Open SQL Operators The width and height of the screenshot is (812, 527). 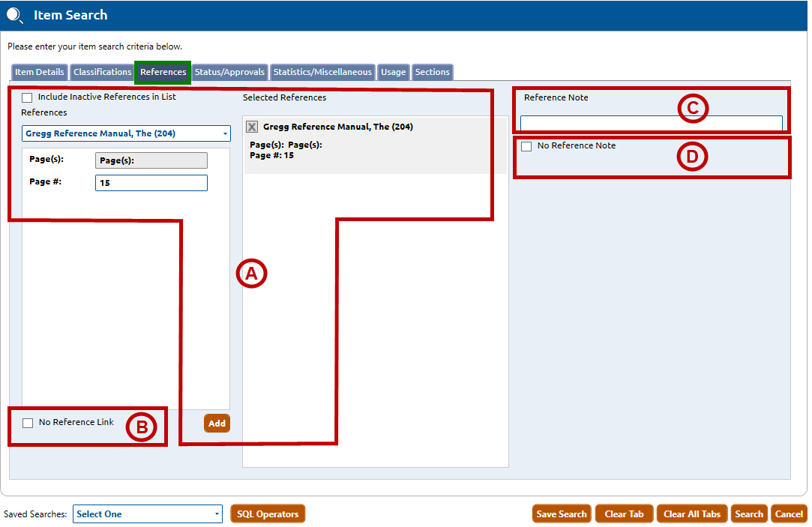(268, 514)
